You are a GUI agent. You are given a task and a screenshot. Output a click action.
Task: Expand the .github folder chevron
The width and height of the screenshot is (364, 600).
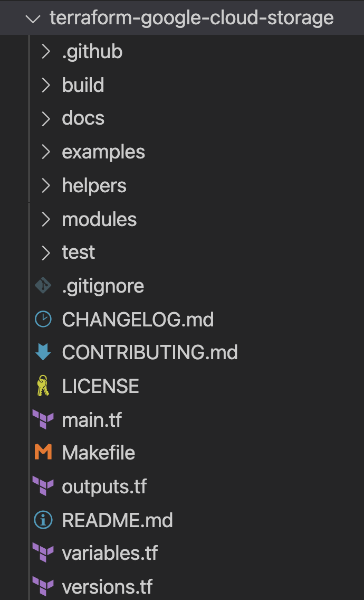(x=46, y=52)
